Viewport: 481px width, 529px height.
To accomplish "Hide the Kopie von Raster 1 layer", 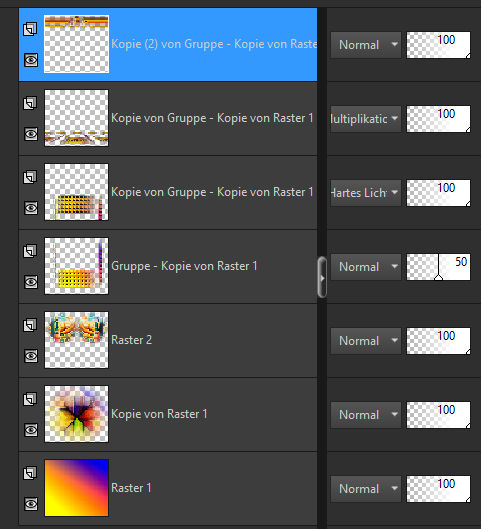I will pyautogui.click(x=31, y=430).
